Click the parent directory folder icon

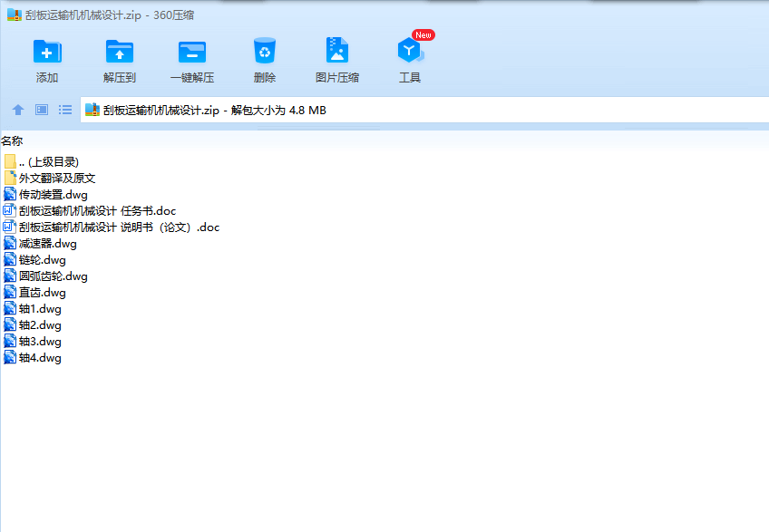pos(10,161)
